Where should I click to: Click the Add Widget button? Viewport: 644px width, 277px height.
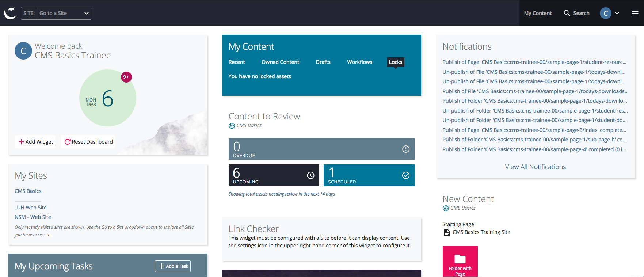[35, 142]
